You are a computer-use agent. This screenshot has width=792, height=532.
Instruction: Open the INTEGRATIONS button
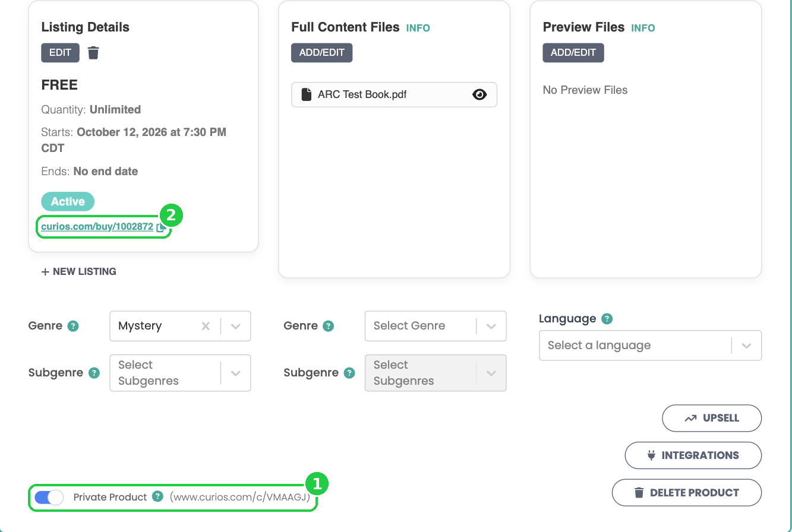pyautogui.click(x=693, y=455)
